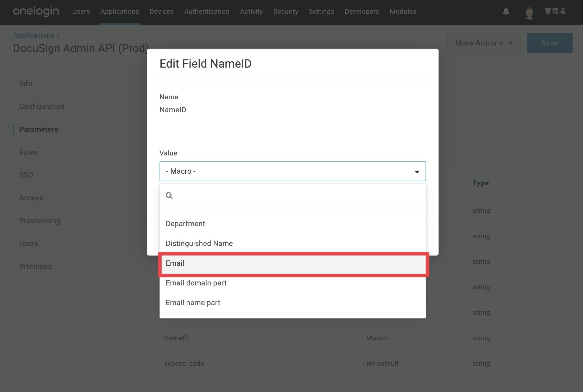Select Email name part option
Screen dimensions: 583x392
click(x=293, y=303)
